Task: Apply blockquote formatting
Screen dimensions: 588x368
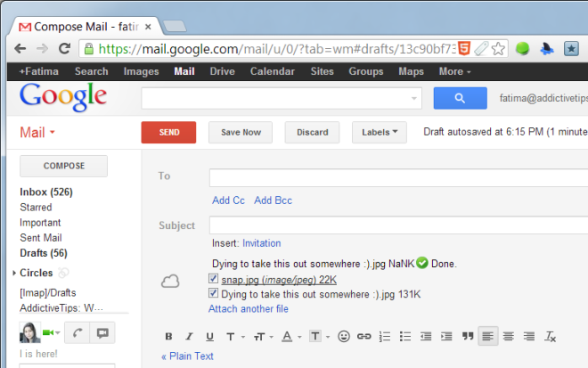Action: (x=467, y=336)
